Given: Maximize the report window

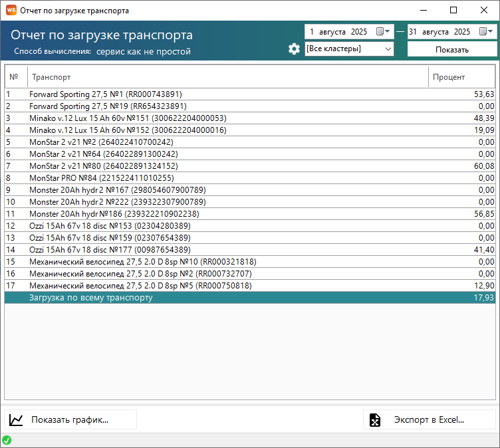Looking at the screenshot, I should 453,11.
